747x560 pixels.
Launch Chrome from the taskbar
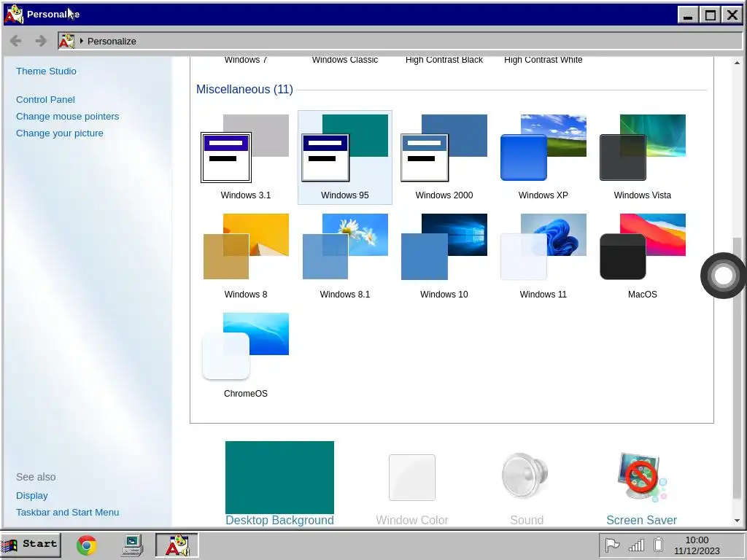[87, 545]
